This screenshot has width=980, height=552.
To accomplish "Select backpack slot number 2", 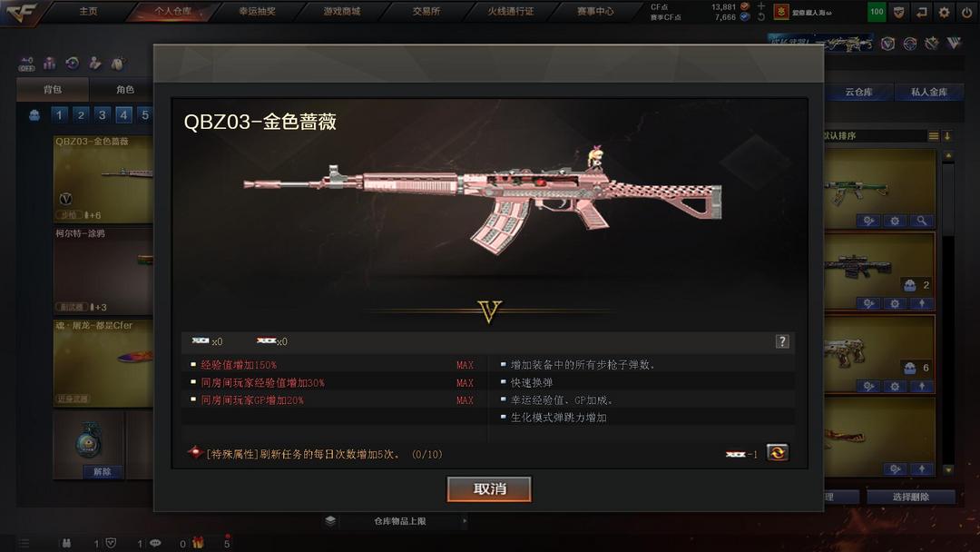I will (81, 115).
